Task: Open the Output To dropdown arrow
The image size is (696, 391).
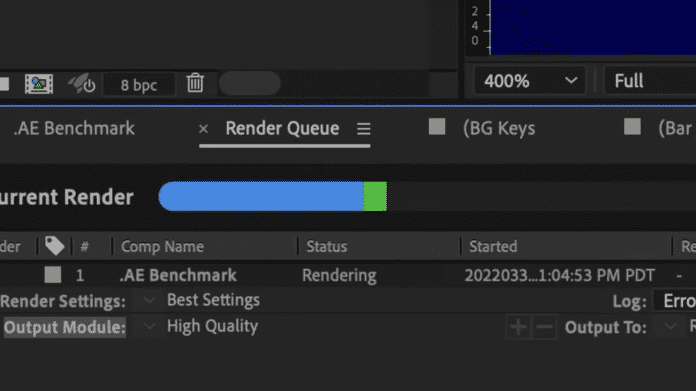Action: (671, 327)
